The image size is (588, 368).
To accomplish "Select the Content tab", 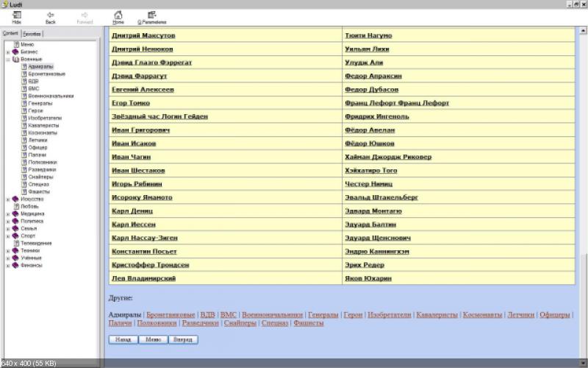I will pos(11,34).
